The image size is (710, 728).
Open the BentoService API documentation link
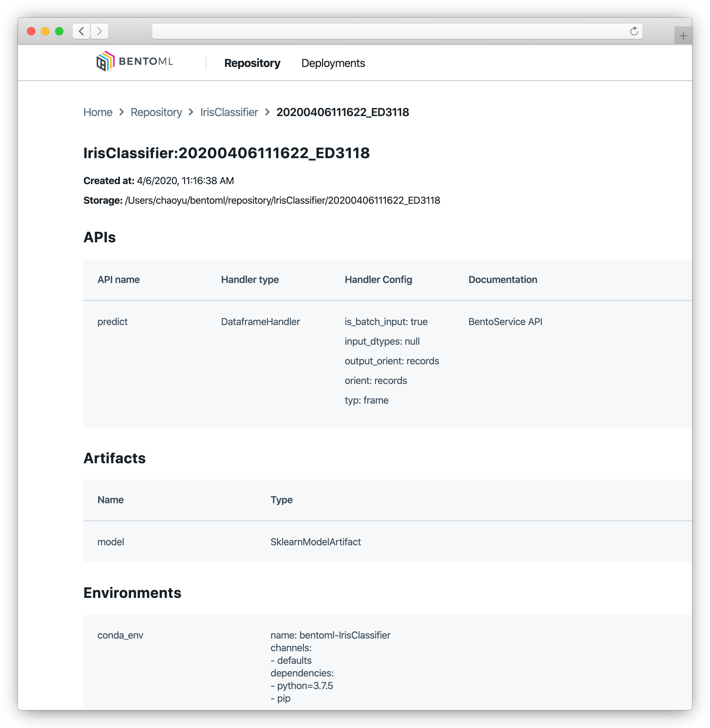(x=506, y=321)
